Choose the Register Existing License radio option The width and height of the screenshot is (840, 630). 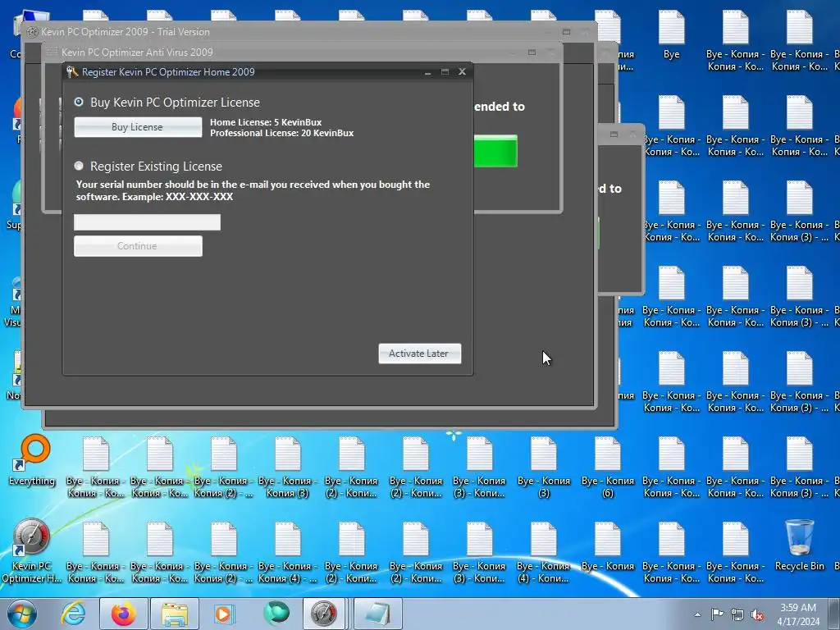[x=79, y=166]
